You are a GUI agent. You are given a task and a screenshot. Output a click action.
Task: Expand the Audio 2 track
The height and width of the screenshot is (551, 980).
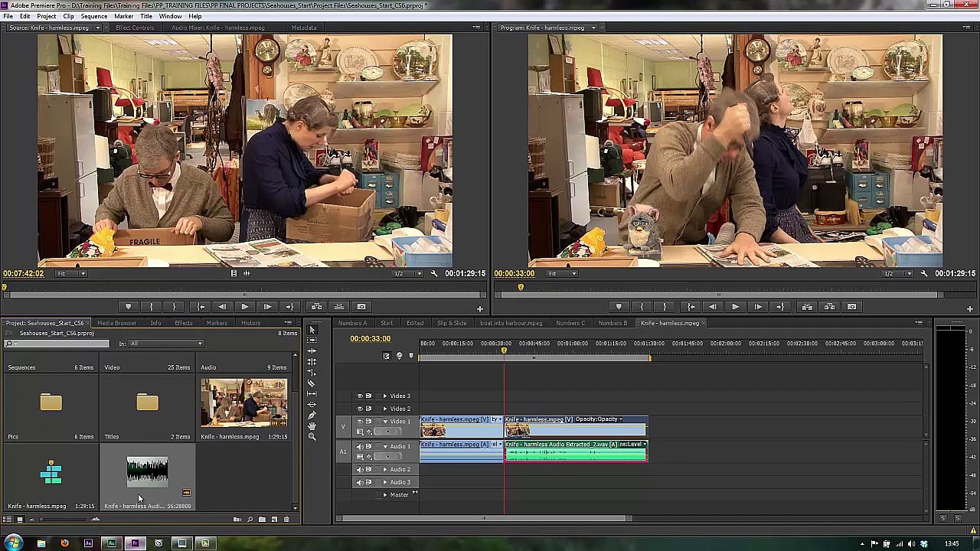385,469
